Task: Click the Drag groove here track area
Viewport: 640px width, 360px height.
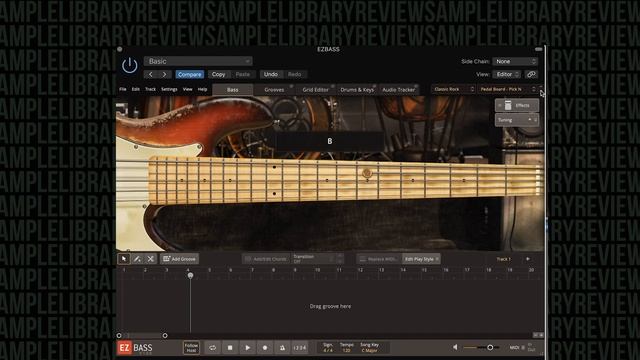Action: pos(330,306)
